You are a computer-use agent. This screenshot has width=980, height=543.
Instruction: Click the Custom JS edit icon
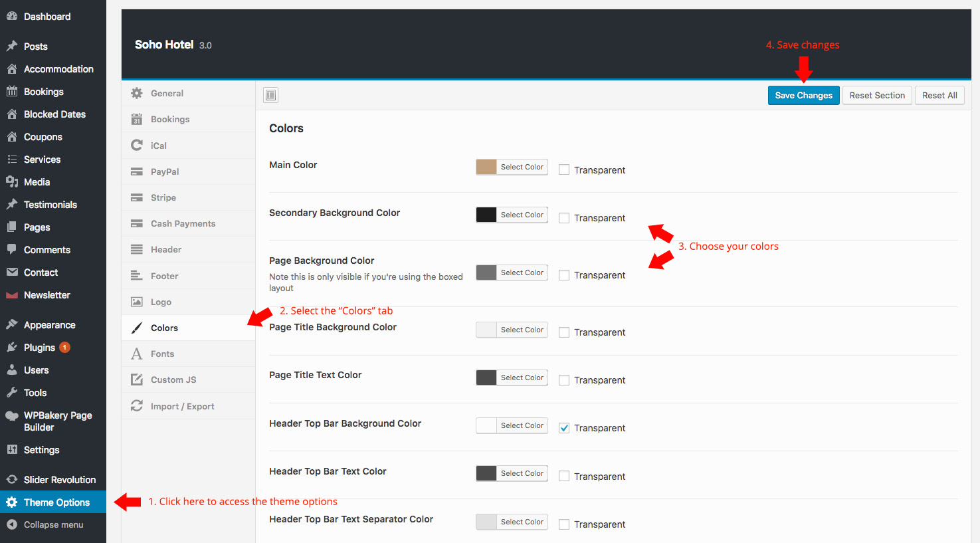pos(137,380)
